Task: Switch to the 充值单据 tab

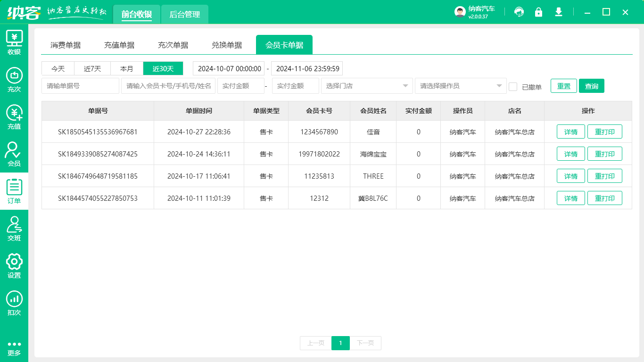Action: tap(119, 45)
